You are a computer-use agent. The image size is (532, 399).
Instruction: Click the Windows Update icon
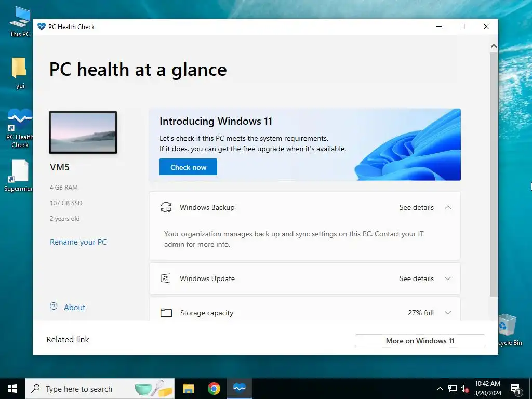166,278
